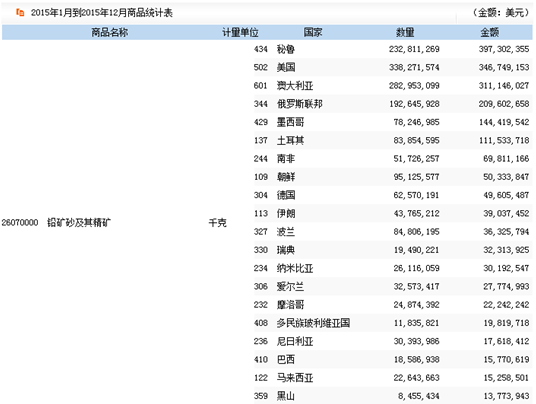The image size is (536, 404).
Task: Select the 商品名称 column header
Action: point(109,32)
